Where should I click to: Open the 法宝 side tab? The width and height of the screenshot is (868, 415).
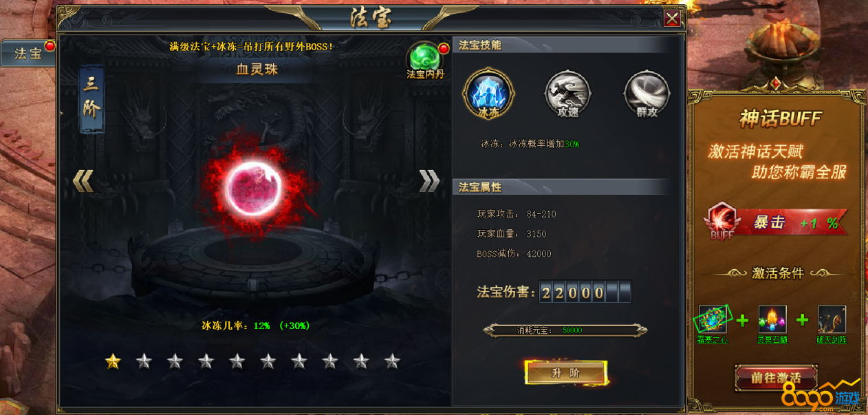pyautogui.click(x=28, y=53)
